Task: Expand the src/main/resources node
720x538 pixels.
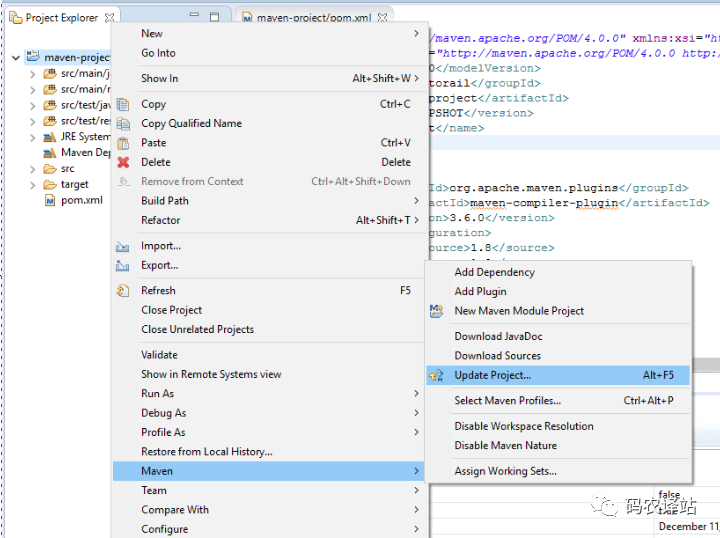Action: 32,90
